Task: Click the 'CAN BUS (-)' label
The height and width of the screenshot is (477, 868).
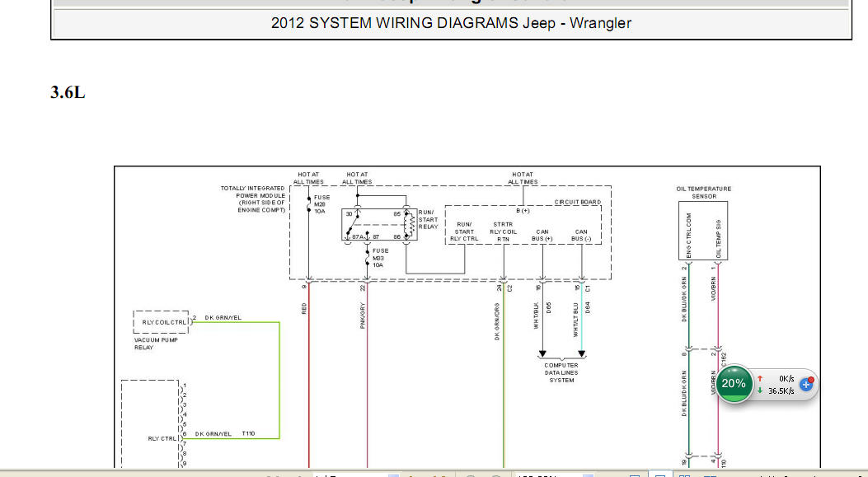Action: point(581,236)
